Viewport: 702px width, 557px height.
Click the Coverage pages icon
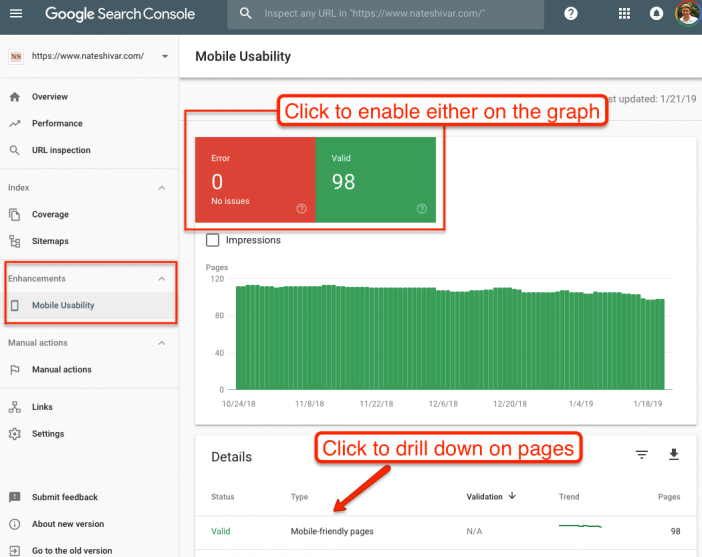pos(15,214)
